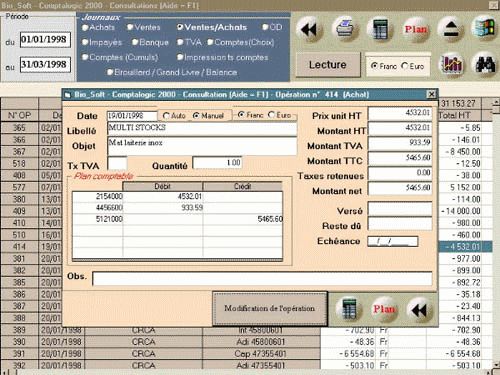
Task: Click the Echéance date field
Action: tap(393, 241)
